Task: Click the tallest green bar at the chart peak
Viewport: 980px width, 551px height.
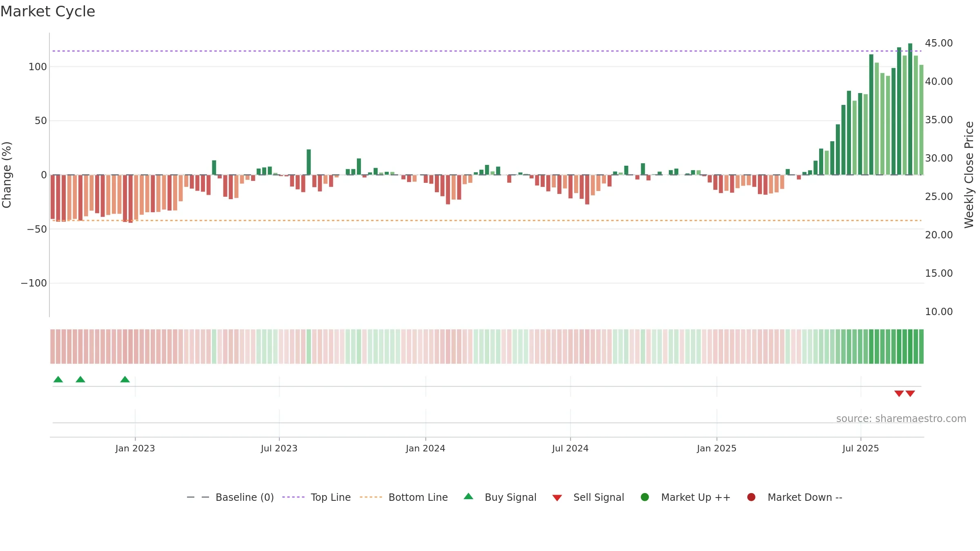Action: click(910, 109)
